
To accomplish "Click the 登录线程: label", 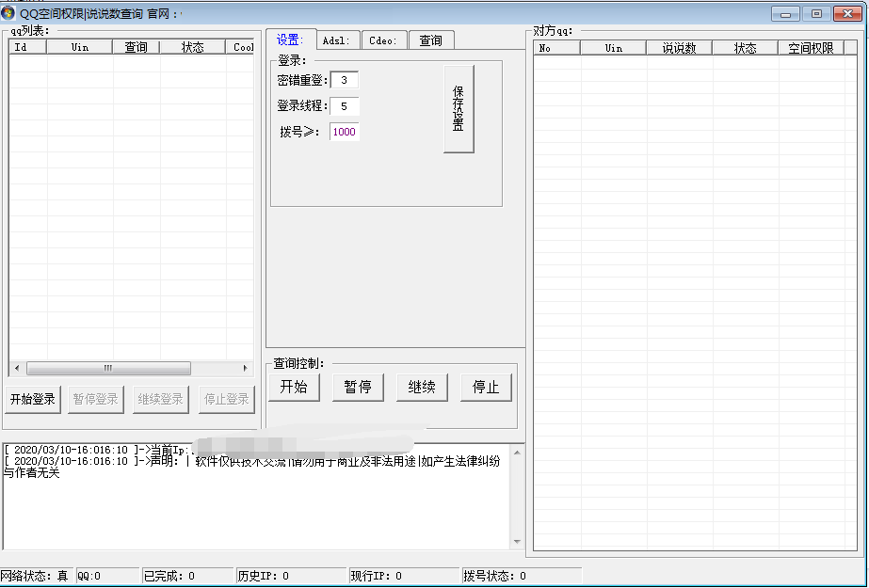I will point(302,105).
